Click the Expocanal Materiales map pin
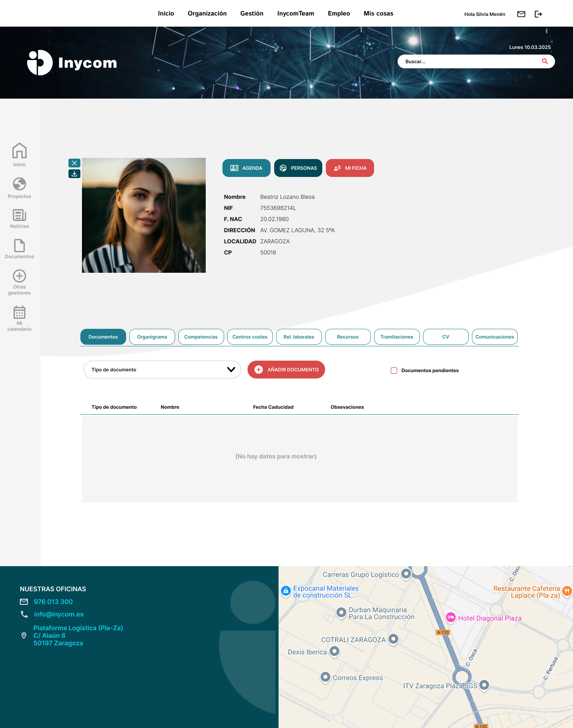Viewport: 573px width, 728px height. pyautogui.click(x=286, y=591)
